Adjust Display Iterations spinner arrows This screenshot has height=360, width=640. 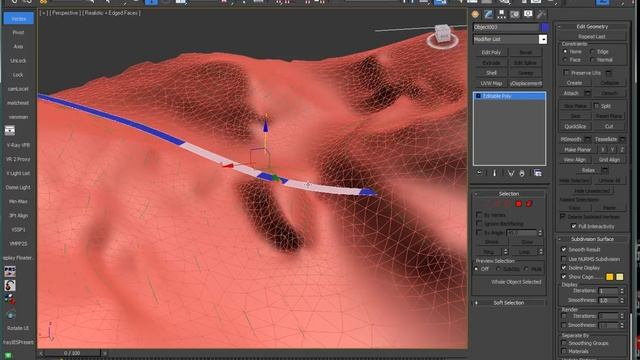[x=622, y=291]
